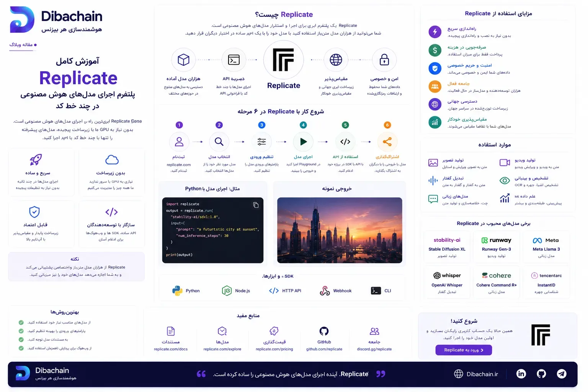Click the audio waveform speech icon

click(433, 181)
